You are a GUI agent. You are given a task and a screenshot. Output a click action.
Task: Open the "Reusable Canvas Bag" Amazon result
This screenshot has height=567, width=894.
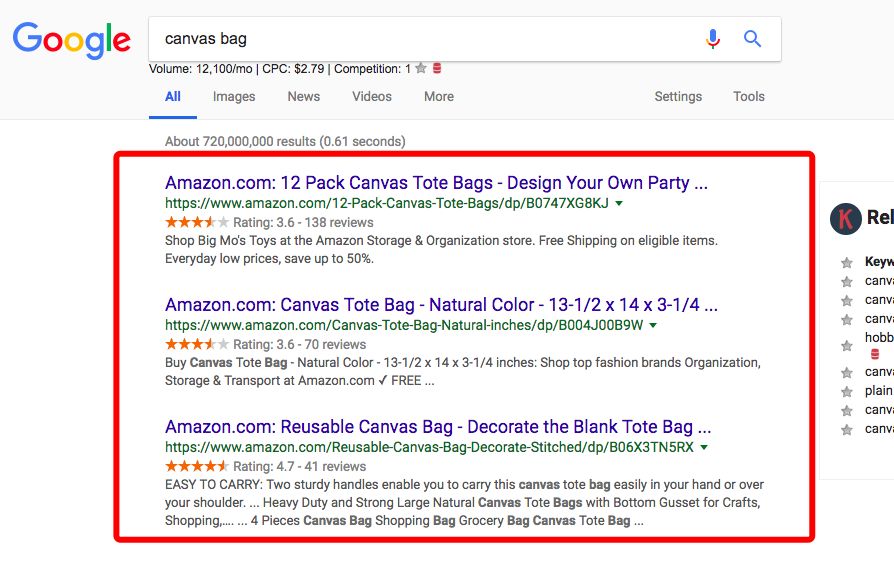tap(438, 427)
